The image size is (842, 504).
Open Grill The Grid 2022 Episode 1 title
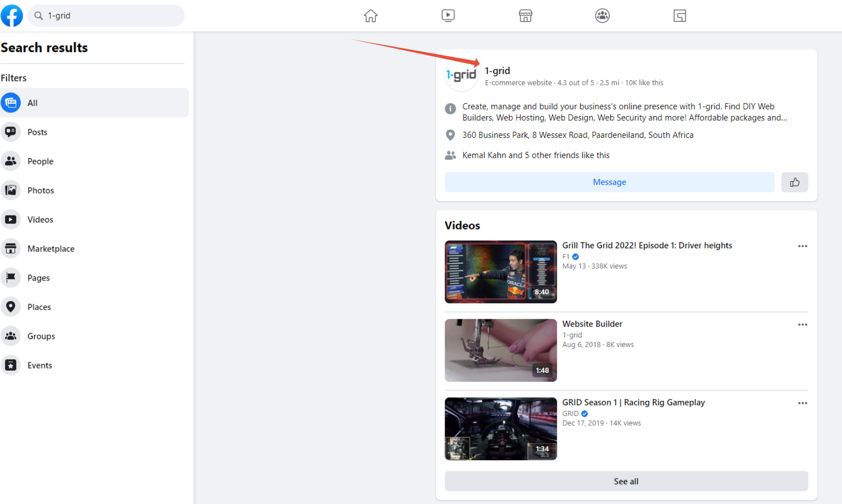point(647,245)
